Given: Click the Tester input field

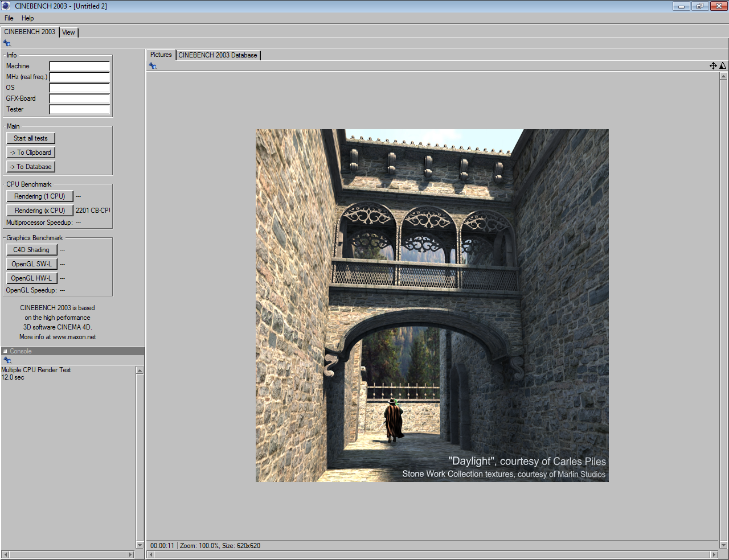Looking at the screenshot, I should (x=80, y=109).
